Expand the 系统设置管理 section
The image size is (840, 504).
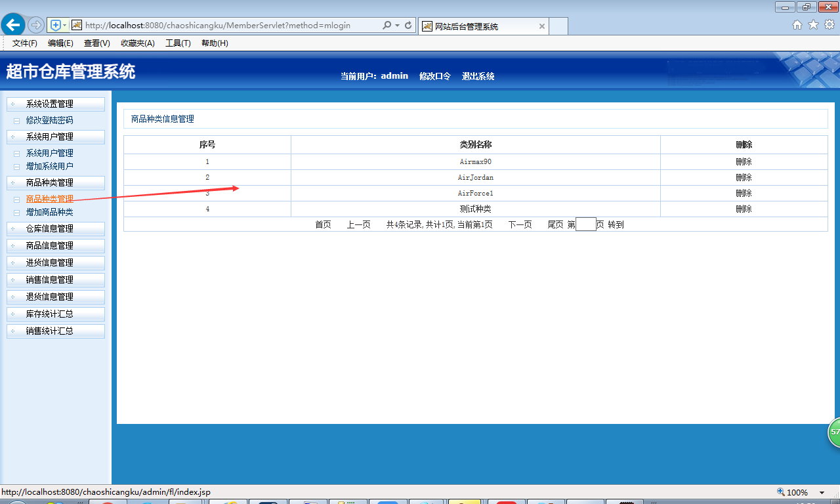pos(56,104)
